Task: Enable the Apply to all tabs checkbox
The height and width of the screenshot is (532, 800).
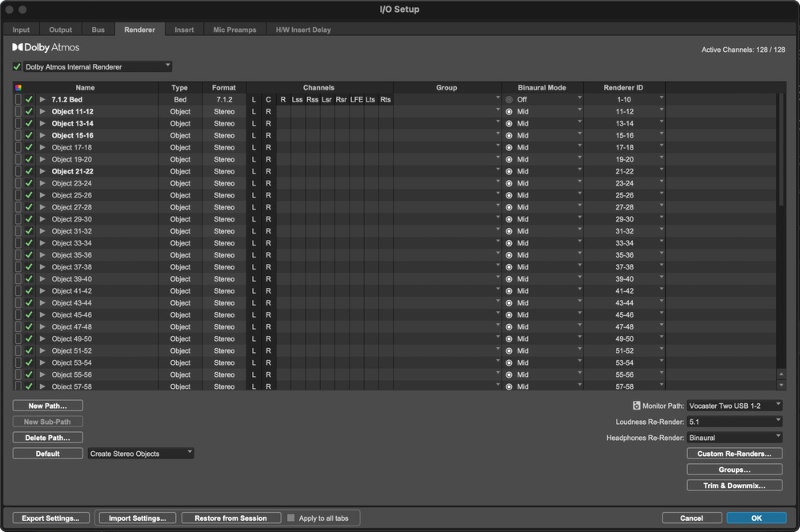Action: (x=291, y=518)
